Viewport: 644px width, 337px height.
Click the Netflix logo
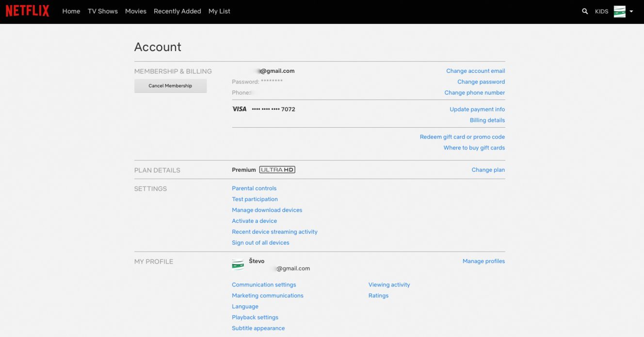27,11
